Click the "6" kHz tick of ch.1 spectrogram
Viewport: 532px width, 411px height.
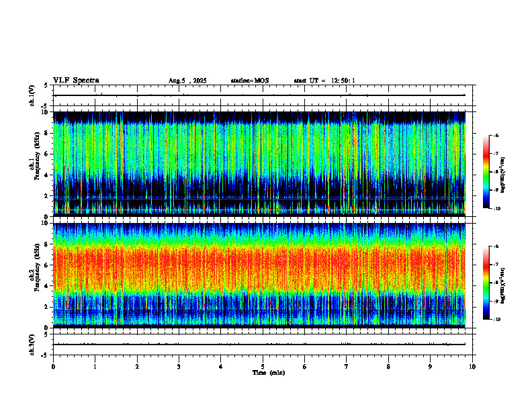(46, 154)
